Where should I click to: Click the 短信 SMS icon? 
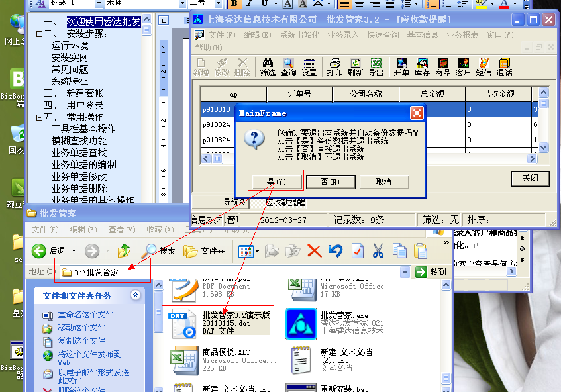[484, 64]
